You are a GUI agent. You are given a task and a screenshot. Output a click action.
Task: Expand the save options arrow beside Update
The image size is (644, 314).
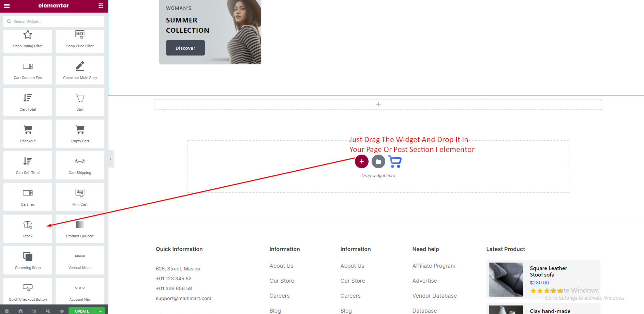tap(101, 311)
